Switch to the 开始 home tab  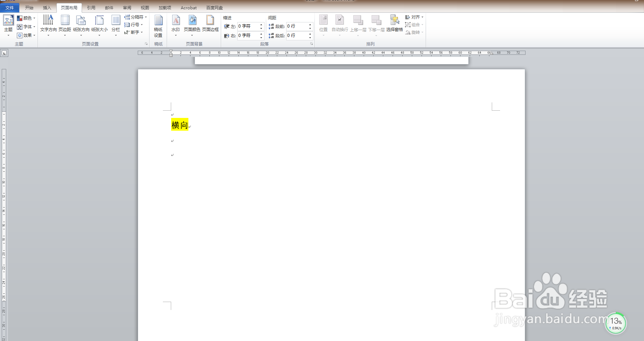[x=29, y=8]
